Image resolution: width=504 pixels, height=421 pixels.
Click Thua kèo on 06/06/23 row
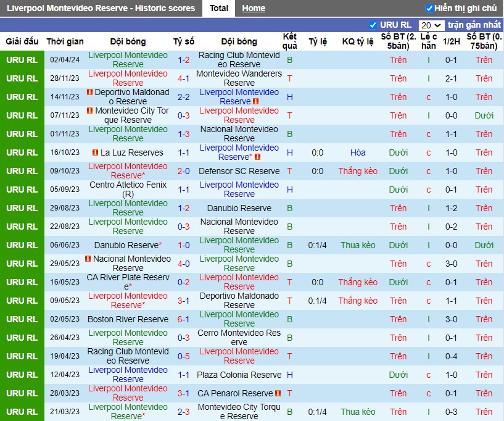(x=358, y=245)
